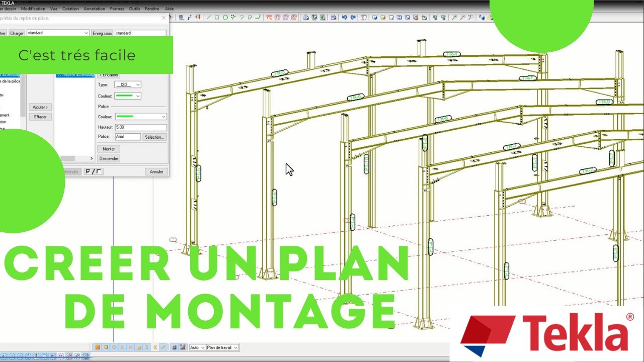Viewport: 644px width, 362px height.
Task: Open the Vue menu
Action: pyautogui.click(x=53, y=9)
